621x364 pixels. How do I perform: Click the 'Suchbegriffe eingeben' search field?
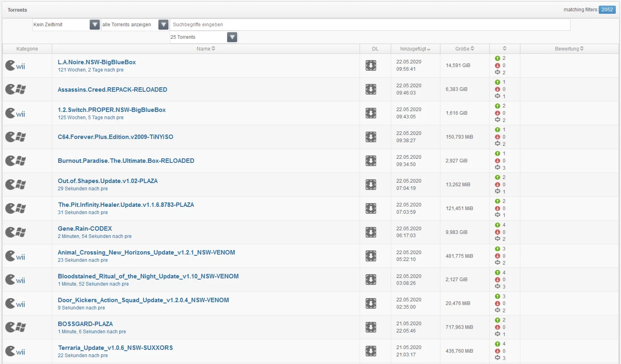pyautogui.click(x=370, y=25)
